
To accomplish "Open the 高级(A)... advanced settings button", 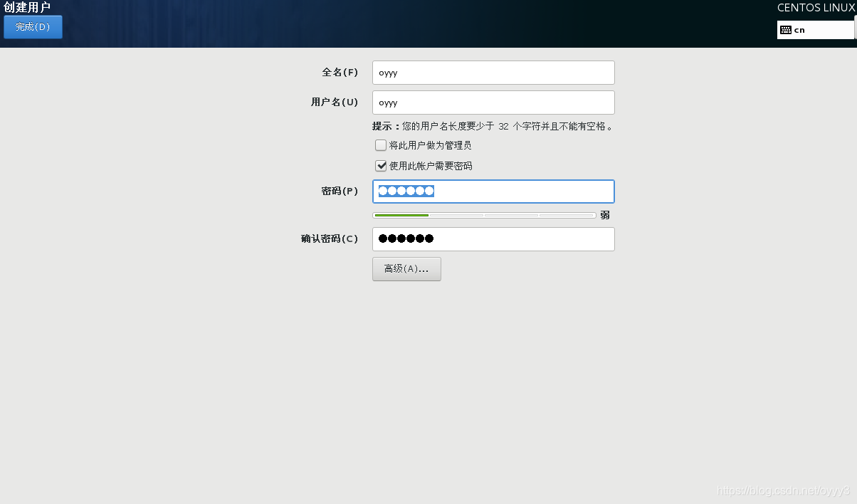I will pyautogui.click(x=406, y=269).
